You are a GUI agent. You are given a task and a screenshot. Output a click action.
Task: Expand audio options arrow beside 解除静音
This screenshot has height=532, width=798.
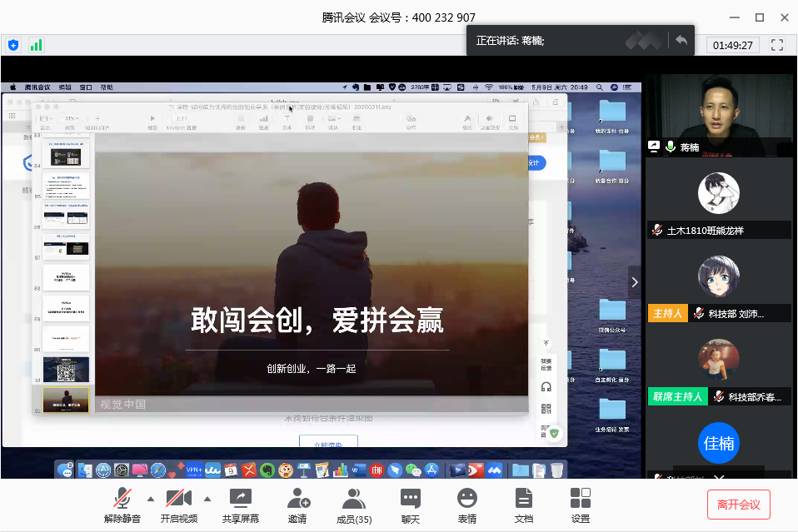(x=151, y=500)
